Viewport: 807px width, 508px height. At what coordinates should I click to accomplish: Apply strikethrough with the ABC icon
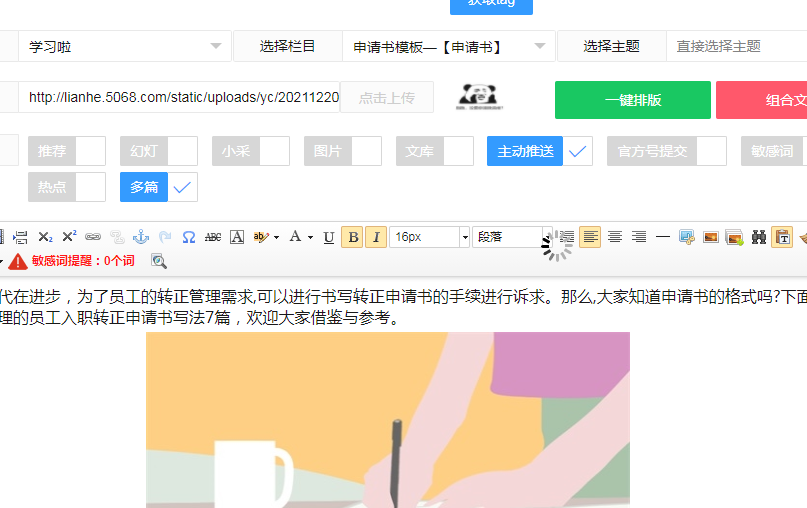coord(213,237)
